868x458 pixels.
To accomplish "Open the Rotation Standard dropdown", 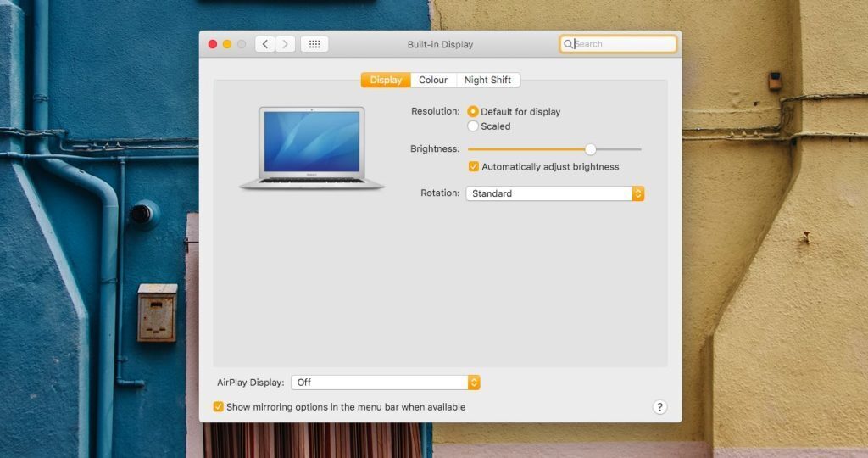I will pos(554,193).
